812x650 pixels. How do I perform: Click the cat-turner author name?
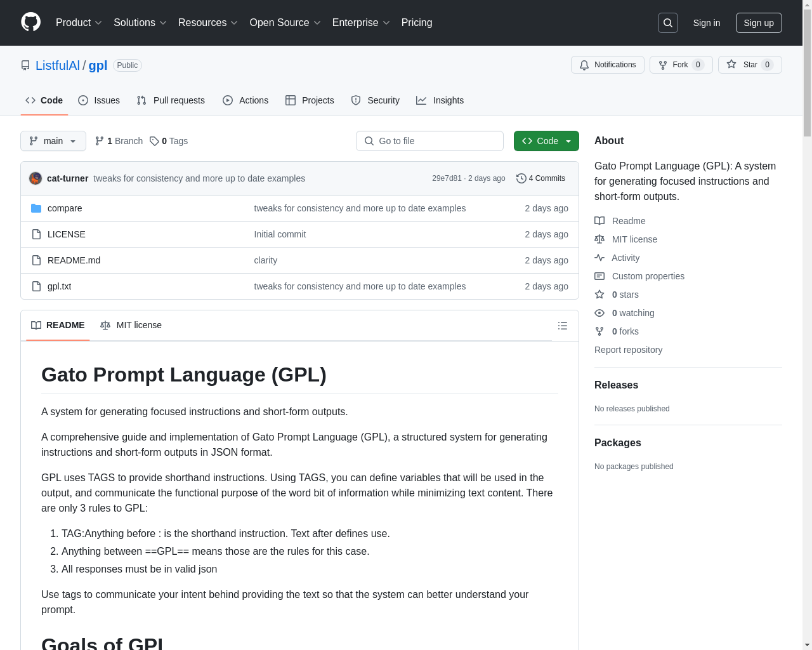[x=67, y=178]
